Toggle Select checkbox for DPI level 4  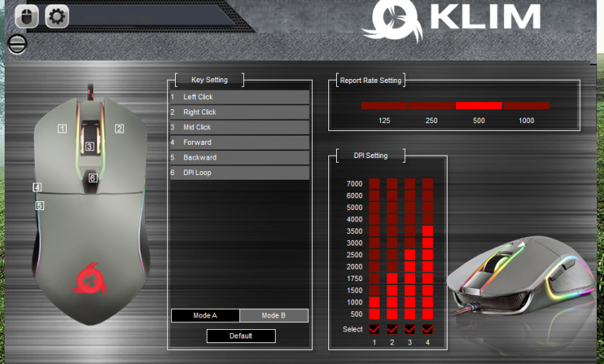(427, 329)
